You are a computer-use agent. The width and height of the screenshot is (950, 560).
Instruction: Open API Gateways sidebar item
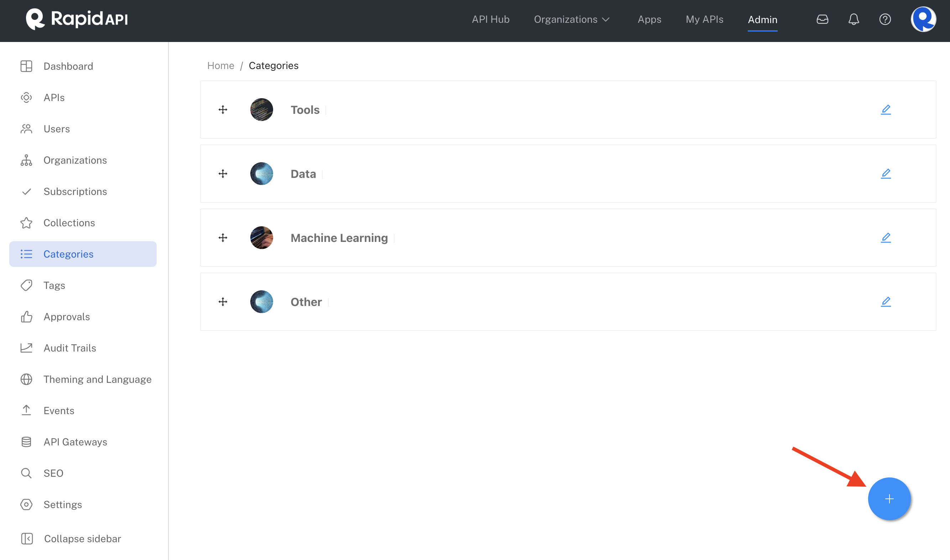[x=75, y=442]
